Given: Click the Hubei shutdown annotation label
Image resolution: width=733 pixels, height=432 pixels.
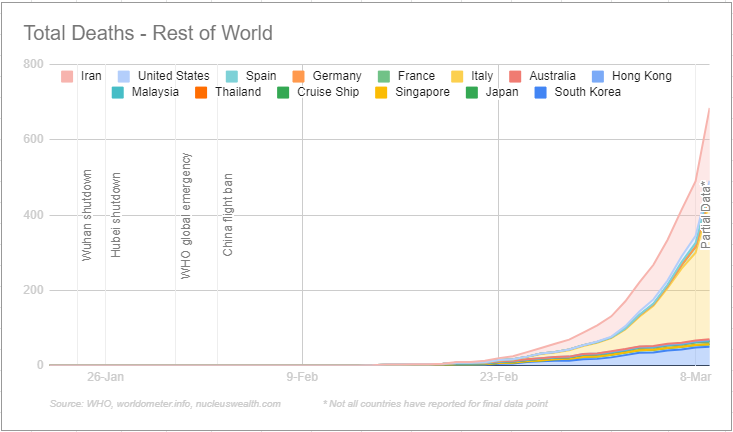Looking at the screenshot, I should click(x=116, y=215).
